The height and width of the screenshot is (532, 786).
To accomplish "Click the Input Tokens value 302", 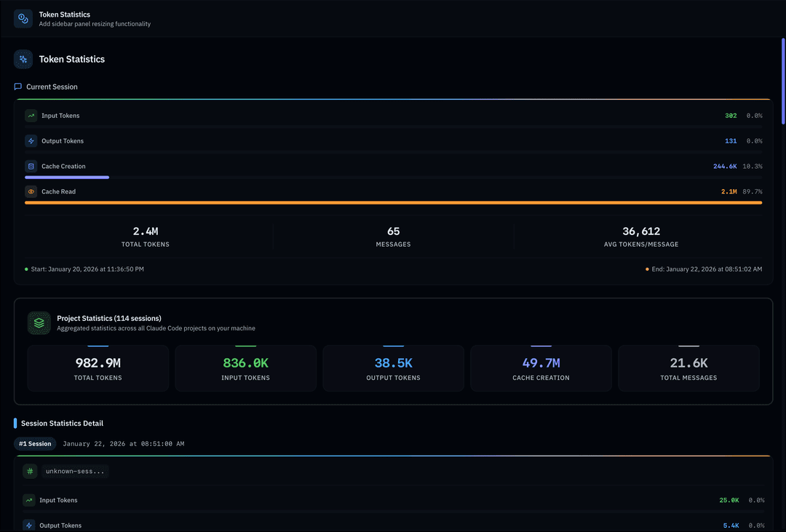I will (x=731, y=116).
